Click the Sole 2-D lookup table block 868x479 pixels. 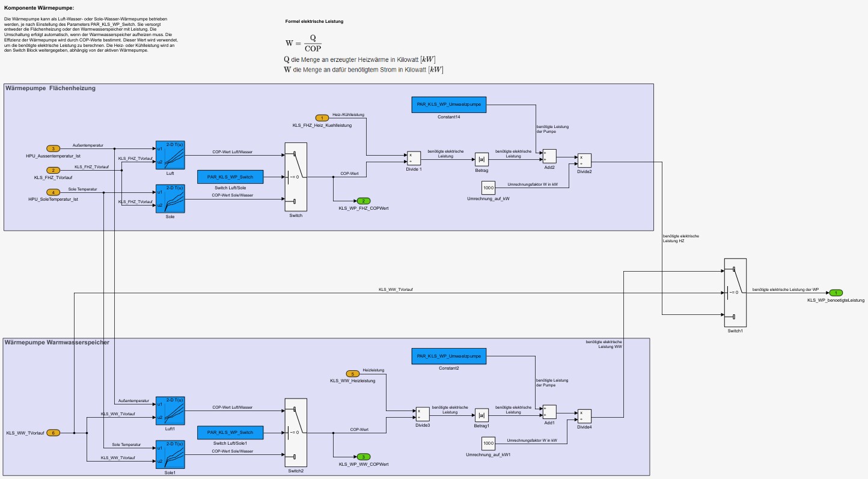[170, 198]
